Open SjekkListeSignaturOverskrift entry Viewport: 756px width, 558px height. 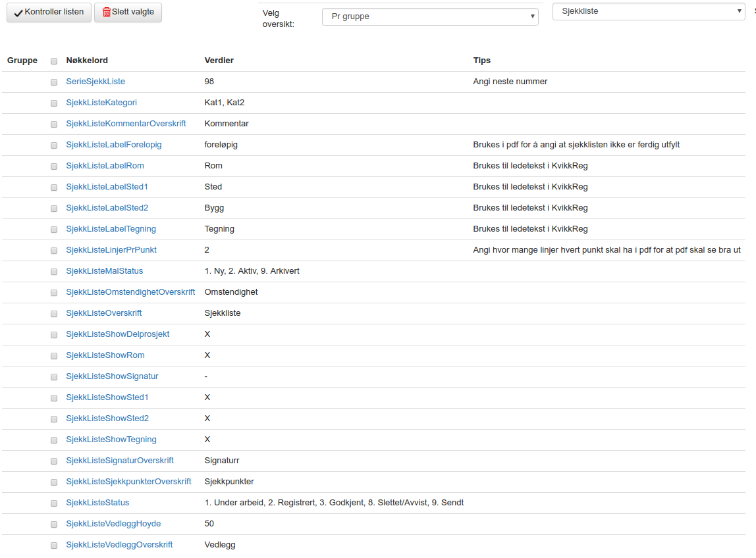pyautogui.click(x=119, y=461)
